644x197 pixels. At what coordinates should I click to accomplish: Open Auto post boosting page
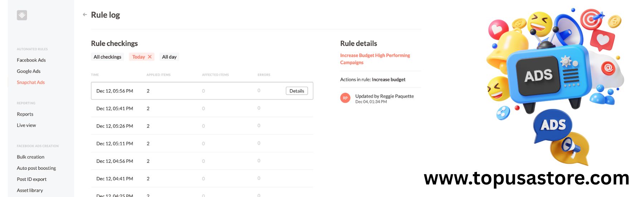(36, 168)
